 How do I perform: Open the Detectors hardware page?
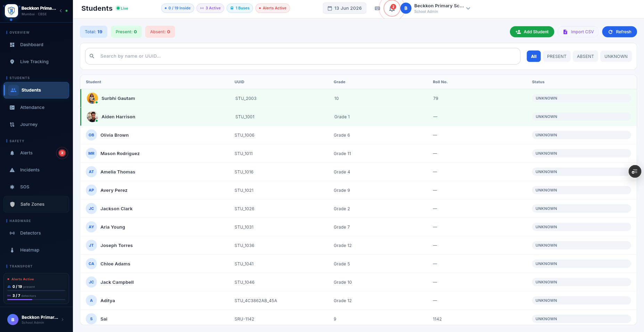[x=36, y=233]
